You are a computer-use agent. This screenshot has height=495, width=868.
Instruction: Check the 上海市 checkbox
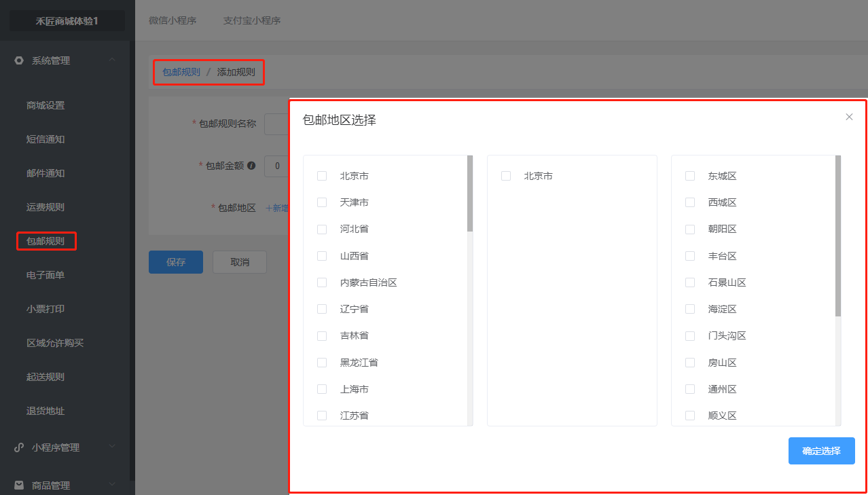click(322, 389)
